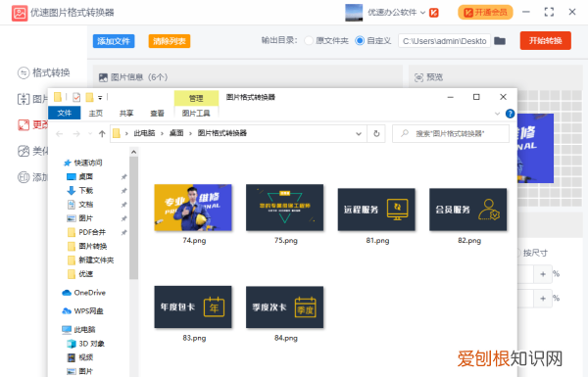
Task: Select the 83.png thumbnail
Action: [x=193, y=306]
